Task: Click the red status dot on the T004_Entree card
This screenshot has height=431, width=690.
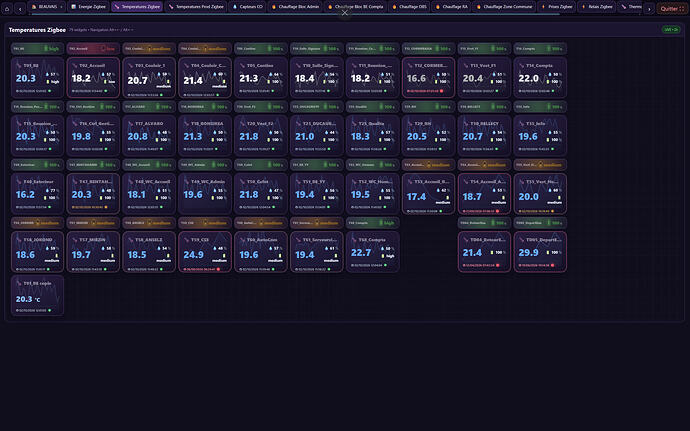Action: pyautogui.click(x=497, y=265)
